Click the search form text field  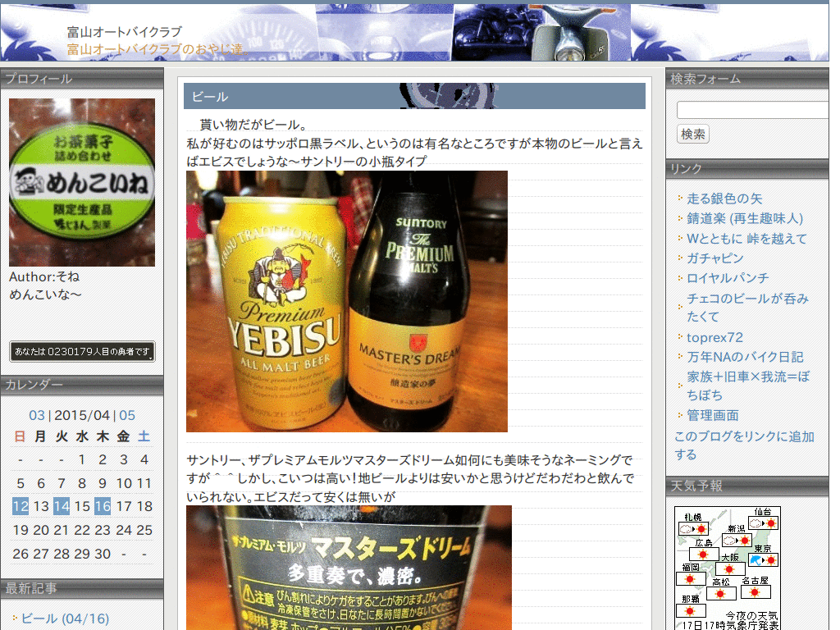click(753, 110)
